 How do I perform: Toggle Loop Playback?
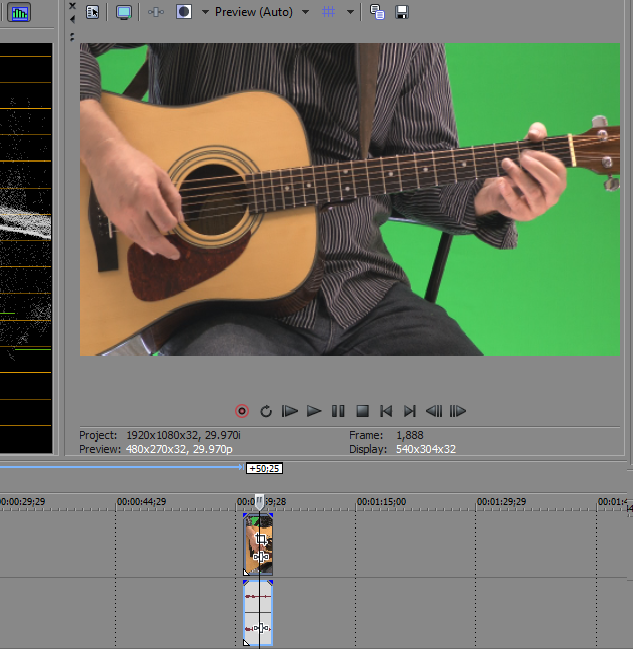tap(266, 411)
